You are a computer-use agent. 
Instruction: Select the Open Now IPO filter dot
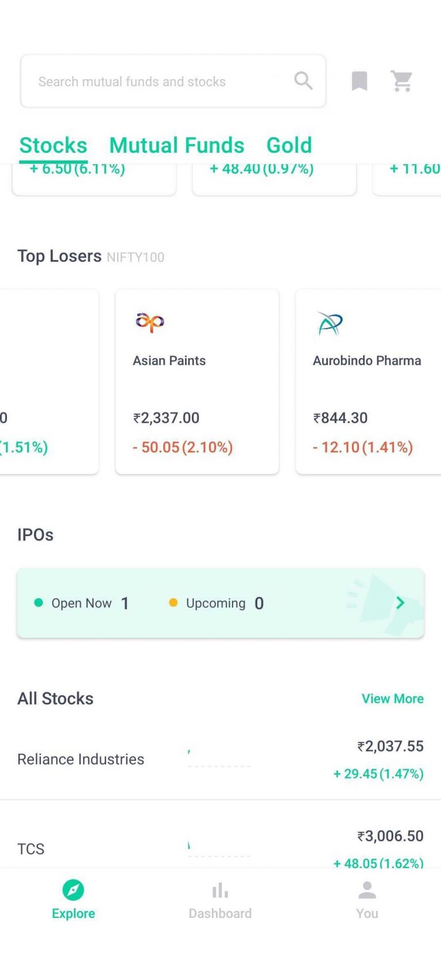coord(38,603)
